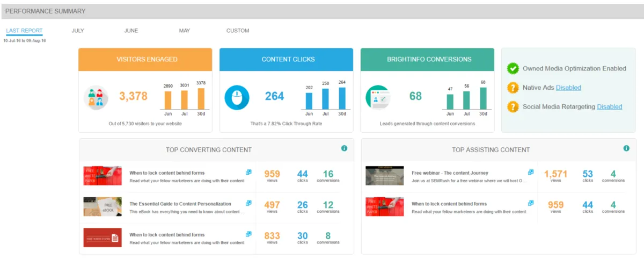Click the Visitors Engaged people icon
This screenshot has height=280, width=644.
(96, 97)
